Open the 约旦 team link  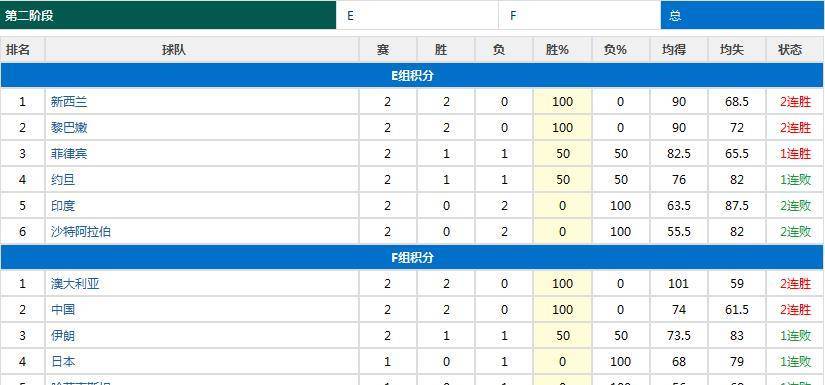click(63, 180)
